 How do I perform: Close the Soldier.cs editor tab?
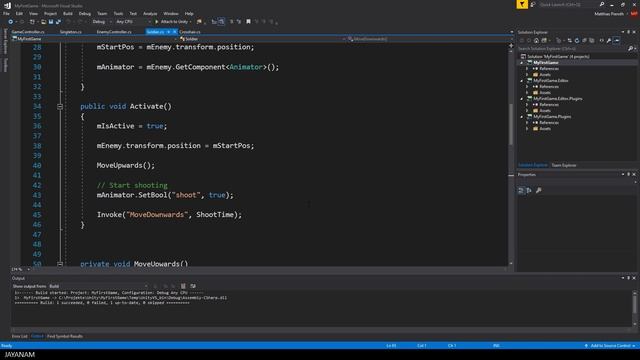(x=175, y=32)
